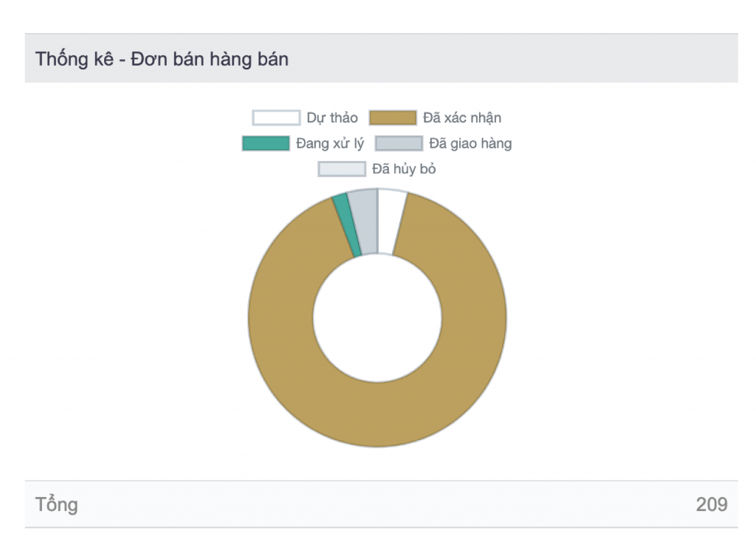Hide the Đã xác nhận series via its label
756x556 pixels.
click(462, 118)
